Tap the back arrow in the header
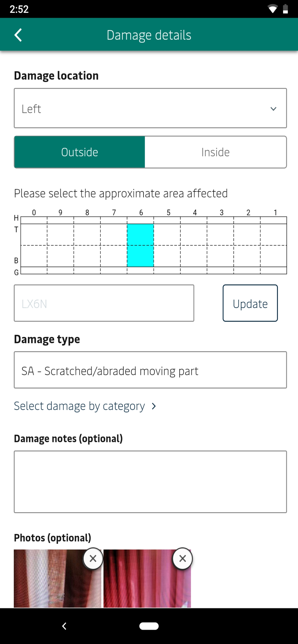 (18, 35)
